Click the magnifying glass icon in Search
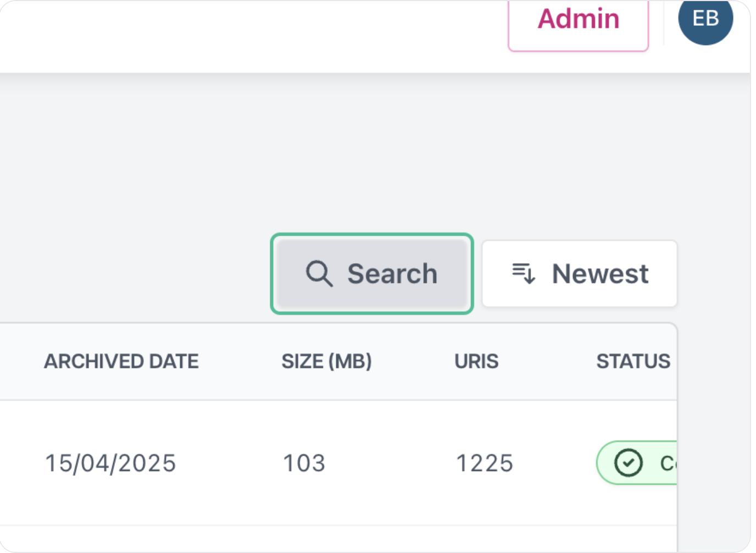Viewport: 756px width, 553px height. pyautogui.click(x=319, y=274)
